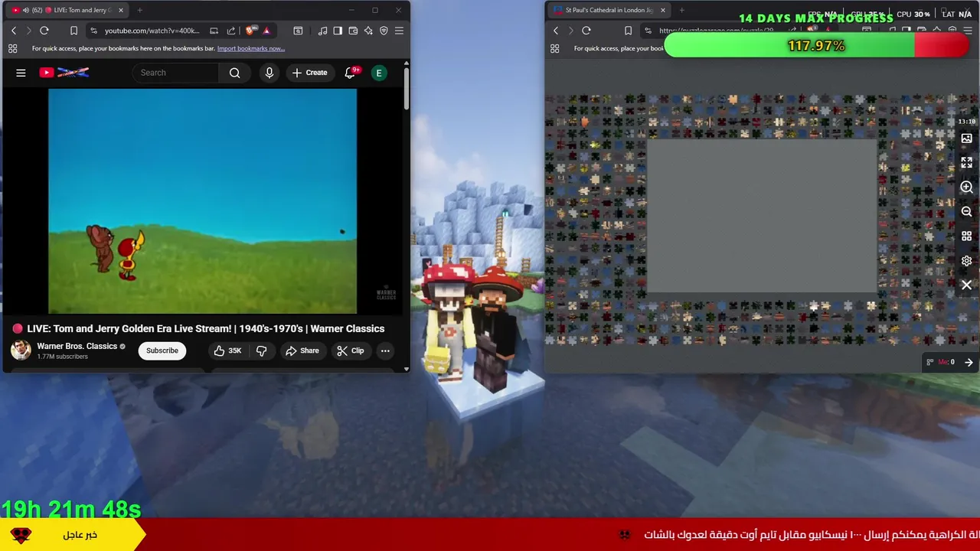Open the music playlist icon in YouTube window toolbar
The width and height of the screenshot is (980, 551).
[x=322, y=31]
